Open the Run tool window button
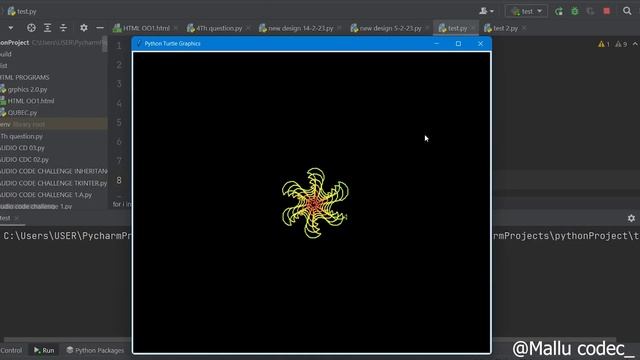 (44, 350)
